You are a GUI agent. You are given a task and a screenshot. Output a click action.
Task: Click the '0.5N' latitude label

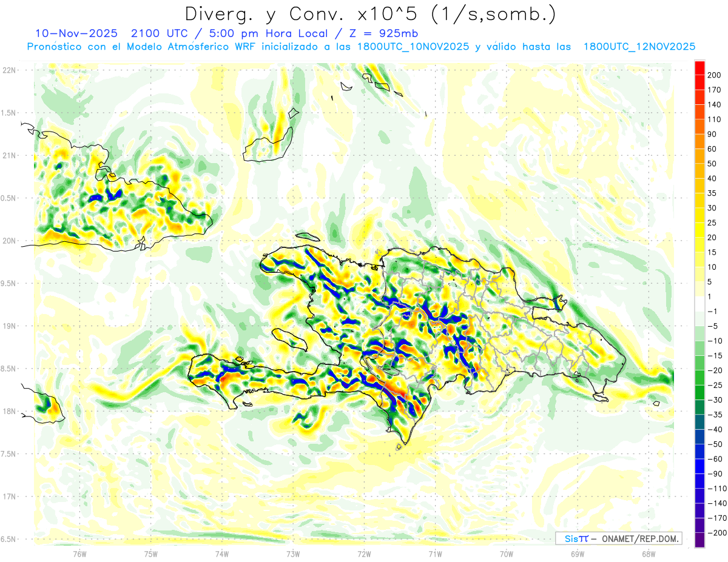point(9,198)
